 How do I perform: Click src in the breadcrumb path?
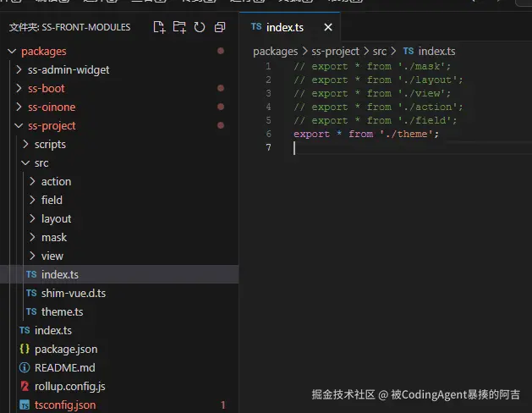(x=380, y=52)
